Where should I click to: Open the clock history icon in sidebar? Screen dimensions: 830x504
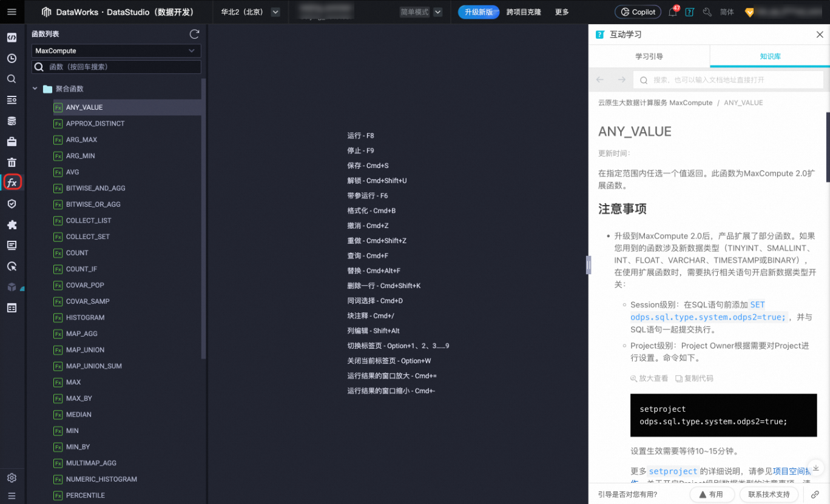(x=12, y=58)
